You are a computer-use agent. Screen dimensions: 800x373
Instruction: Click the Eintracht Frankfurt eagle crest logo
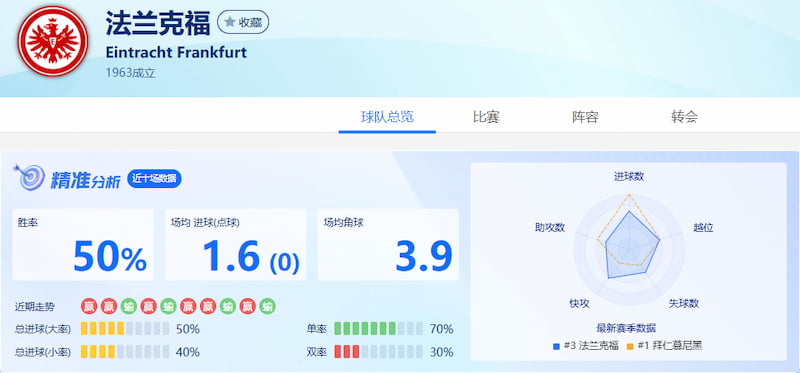point(53,41)
